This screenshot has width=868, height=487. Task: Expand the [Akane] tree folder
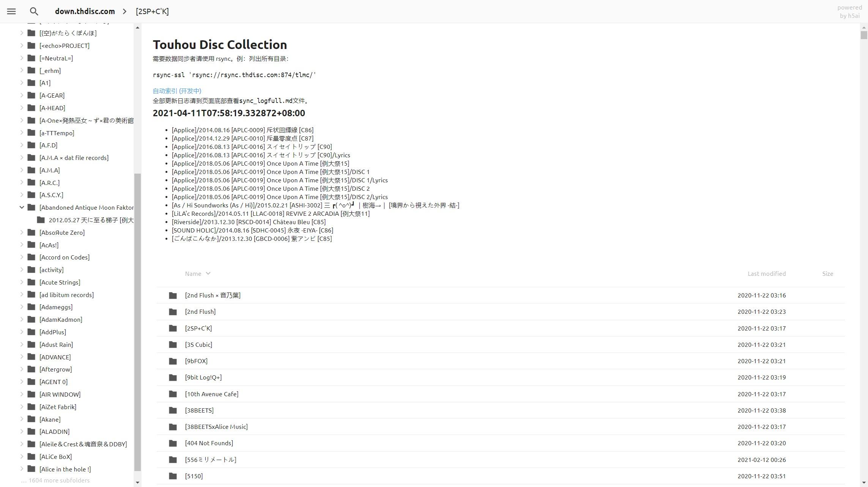pos(22,419)
